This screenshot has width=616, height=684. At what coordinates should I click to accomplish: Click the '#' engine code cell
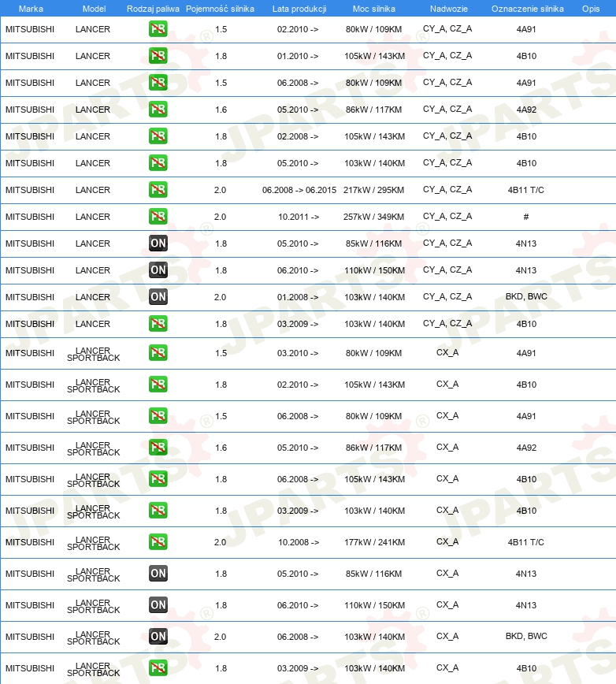click(526, 217)
